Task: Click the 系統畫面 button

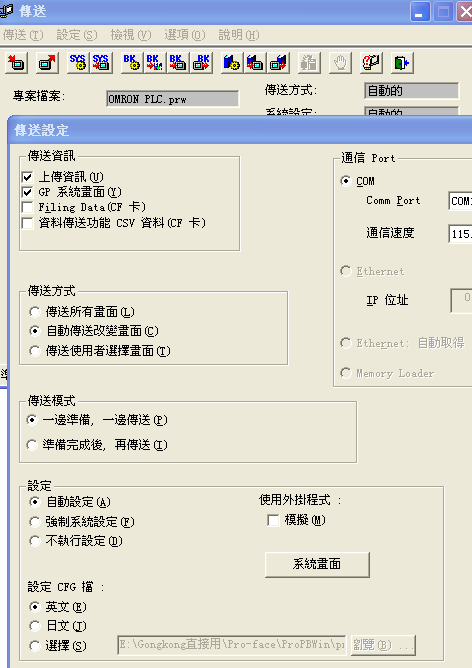Action: pos(317,564)
